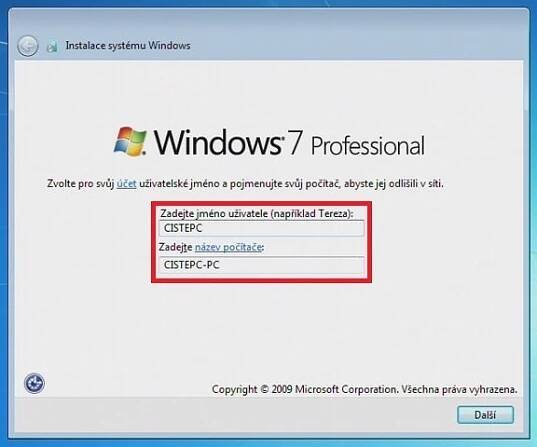The height and width of the screenshot is (447, 537).
Task: Continue with the Další button
Action: (485, 415)
